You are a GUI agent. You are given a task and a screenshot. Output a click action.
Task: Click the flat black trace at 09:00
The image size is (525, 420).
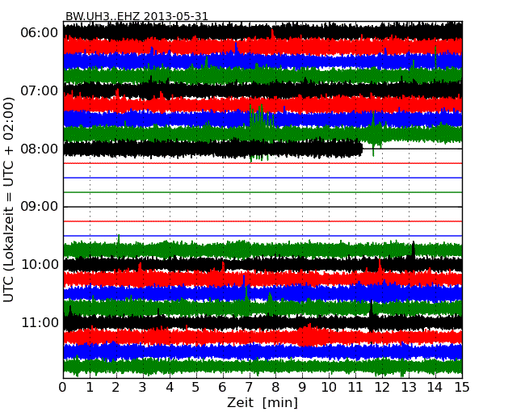262,207
